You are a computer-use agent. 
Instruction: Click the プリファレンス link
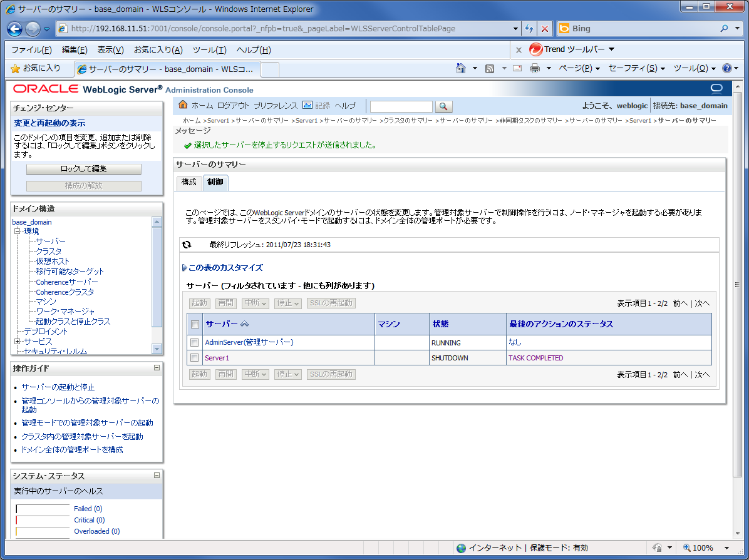(x=275, y=106)
